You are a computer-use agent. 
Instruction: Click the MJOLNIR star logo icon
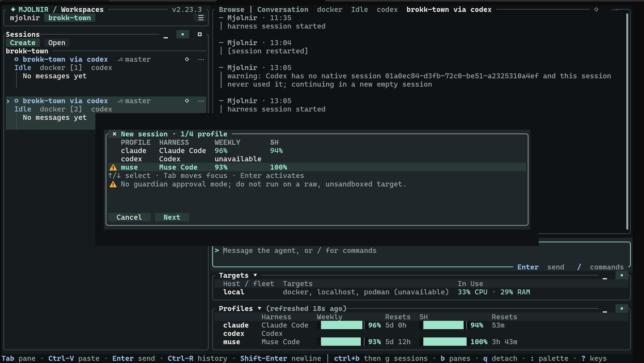pos(13,9)
